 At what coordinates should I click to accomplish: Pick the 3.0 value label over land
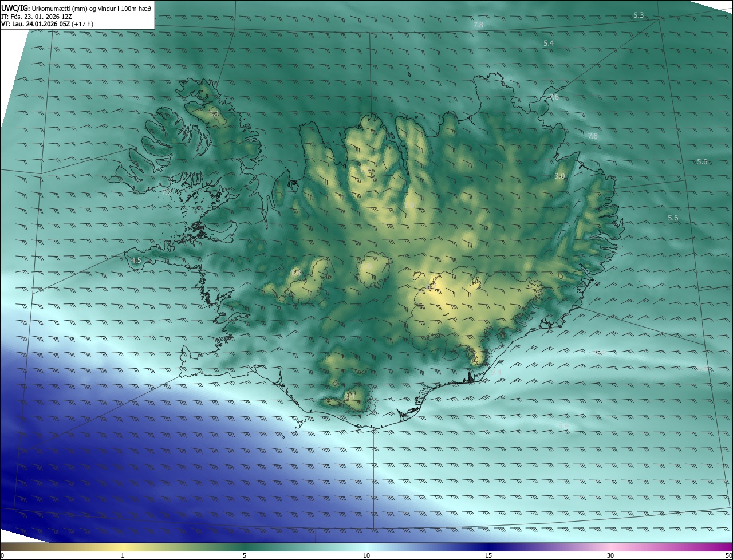pyautogui.click(x=559, y=176)
